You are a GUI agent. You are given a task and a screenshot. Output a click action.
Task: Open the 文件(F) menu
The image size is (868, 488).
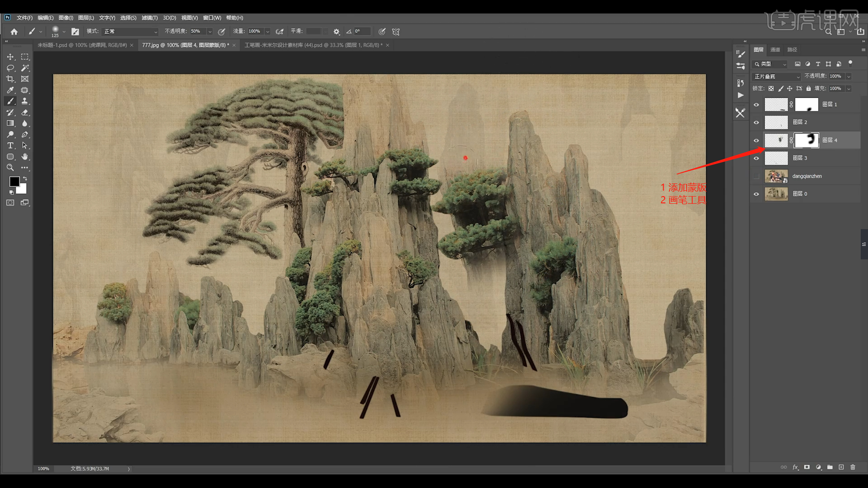tap(24, 18)
